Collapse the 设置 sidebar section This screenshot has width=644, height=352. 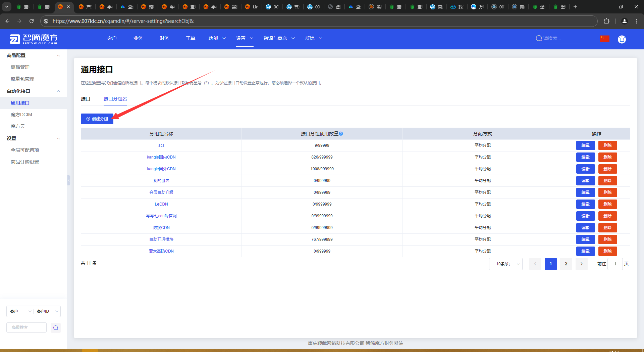pos(58,138)
